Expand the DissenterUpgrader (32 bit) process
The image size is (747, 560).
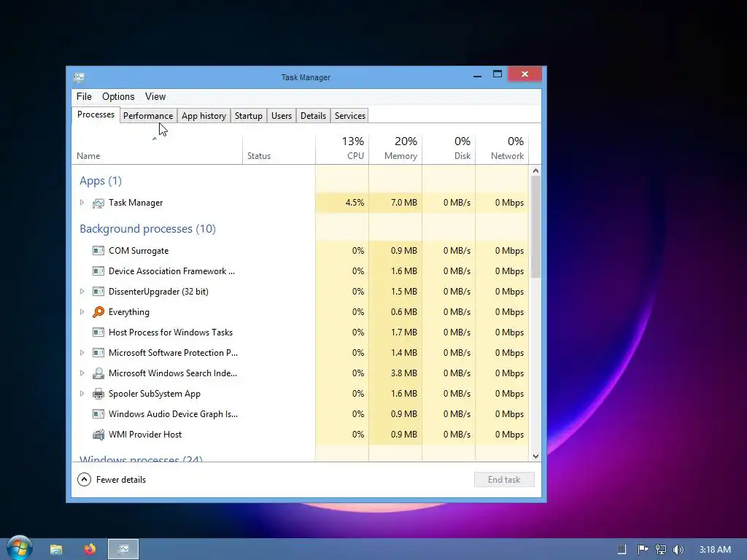coord(82,292)
